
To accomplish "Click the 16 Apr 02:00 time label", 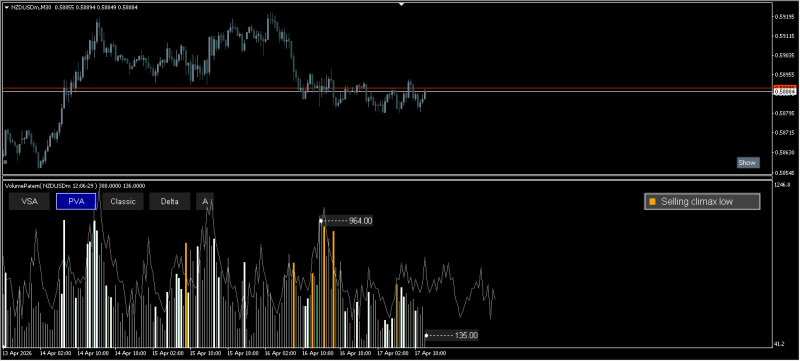I will 280,353.
